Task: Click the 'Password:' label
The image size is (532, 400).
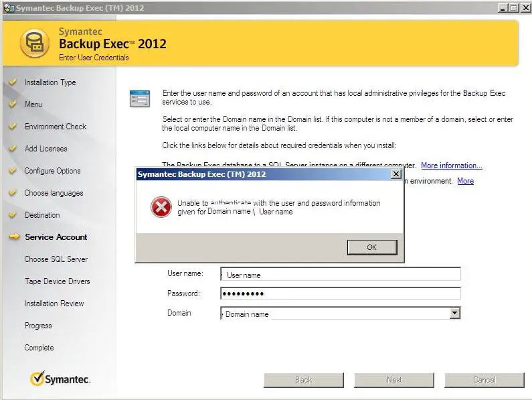Action: point(183,293)
